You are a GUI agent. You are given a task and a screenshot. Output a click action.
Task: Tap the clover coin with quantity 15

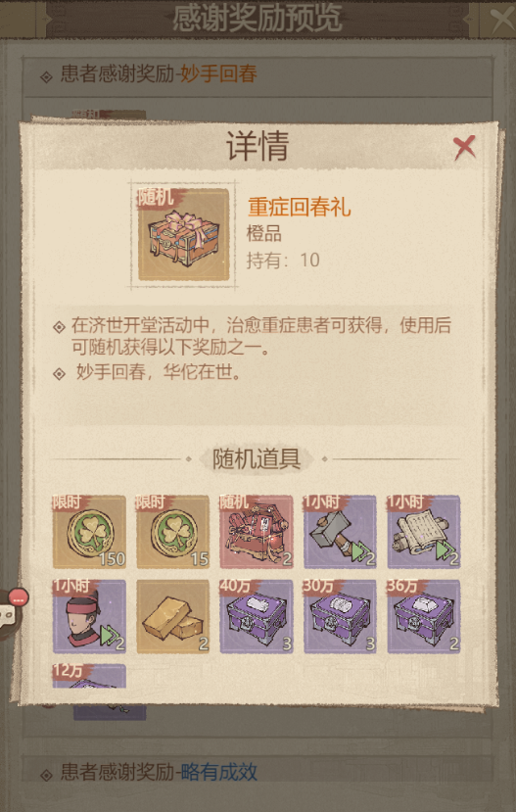[x=173, y=532]
